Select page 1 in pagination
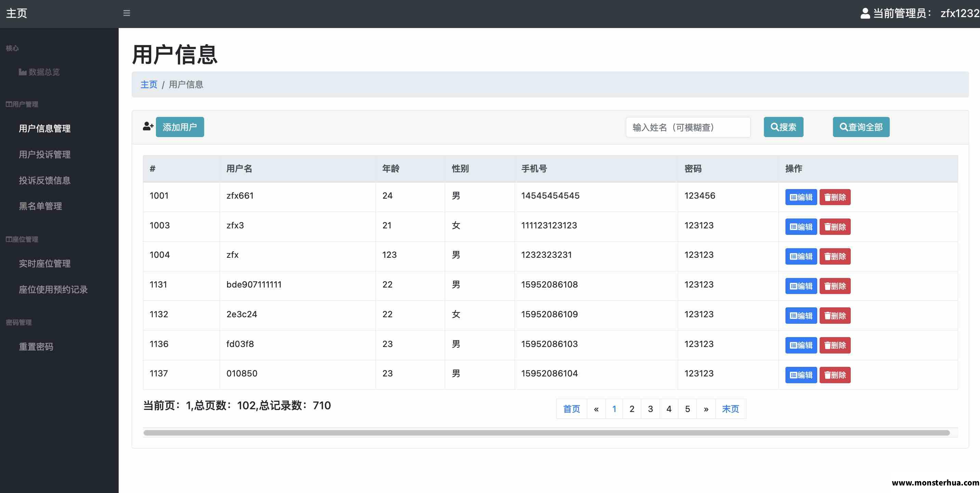This screenshot has height=493, width=980. [x=614, y=409]
